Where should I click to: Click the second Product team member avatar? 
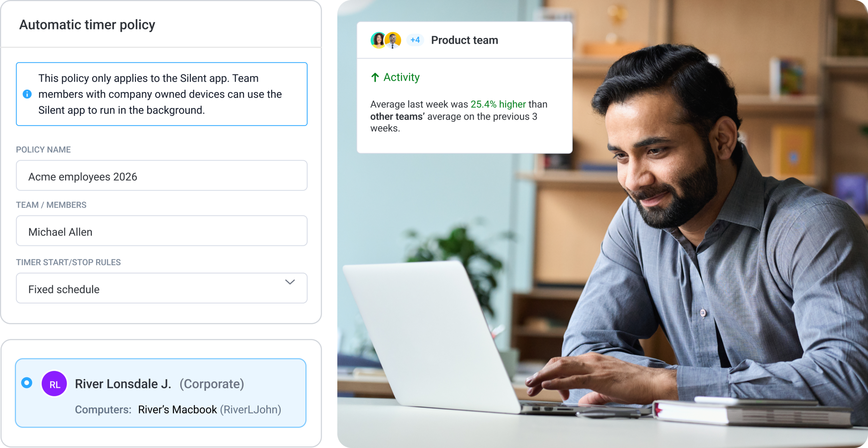[393, 40]
